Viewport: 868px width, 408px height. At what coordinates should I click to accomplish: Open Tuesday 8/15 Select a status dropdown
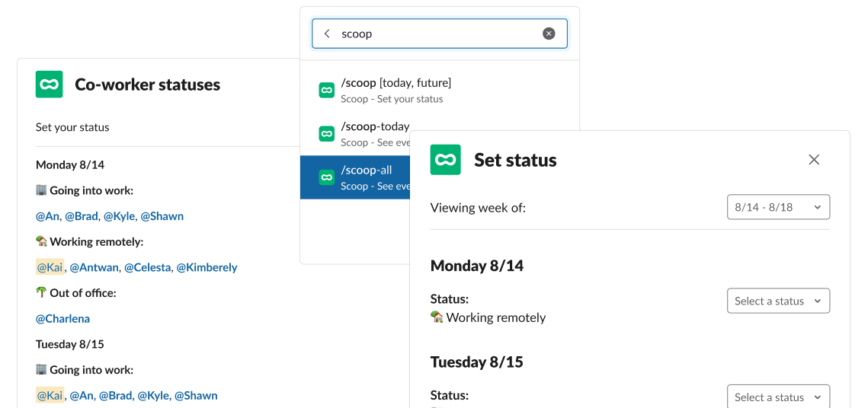[778, 397]
